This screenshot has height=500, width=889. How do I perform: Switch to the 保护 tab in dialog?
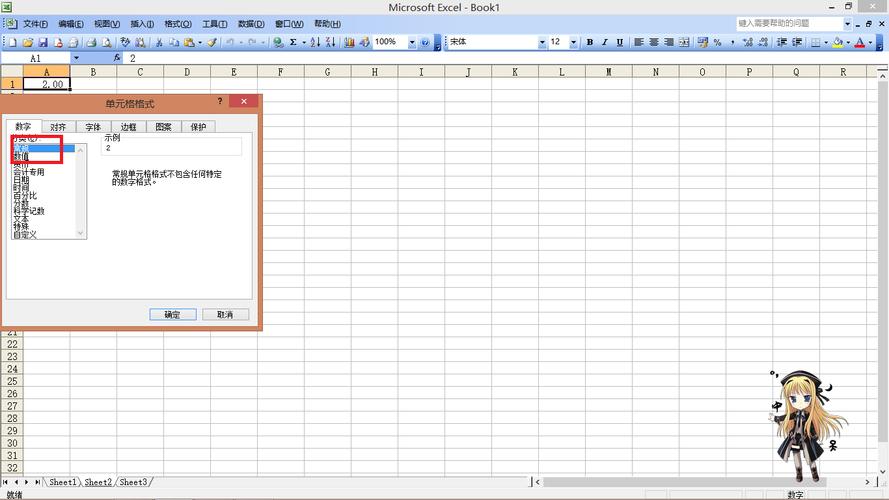[x=198, y=127]
